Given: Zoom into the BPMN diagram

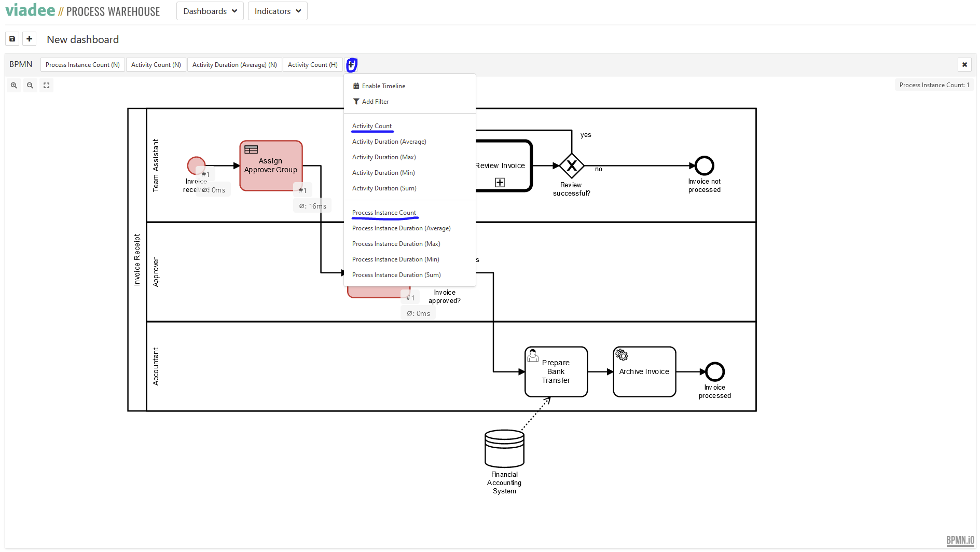Looking at the screenshot, I should 13,85.
